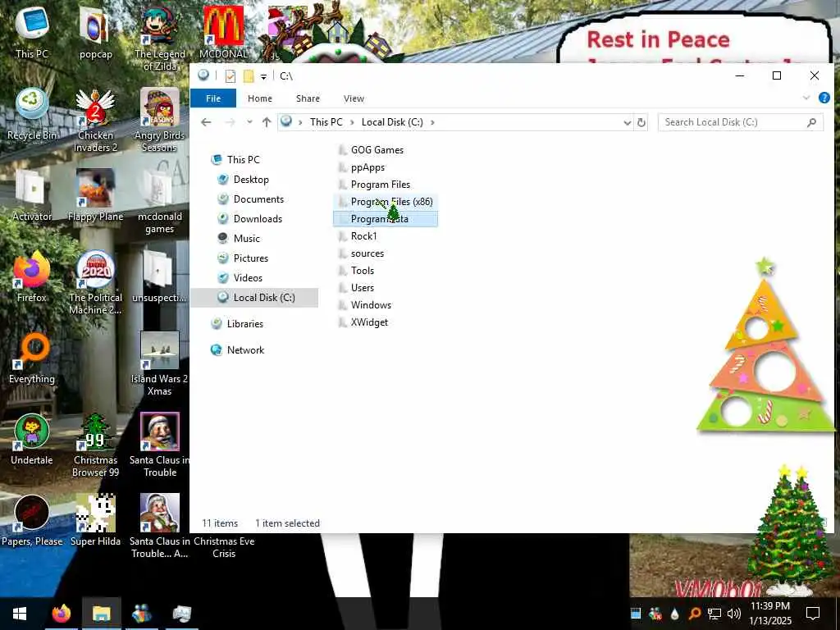The image size is (840, 630).
Task: Open the taskbar volume control
Action: point(734,614)
